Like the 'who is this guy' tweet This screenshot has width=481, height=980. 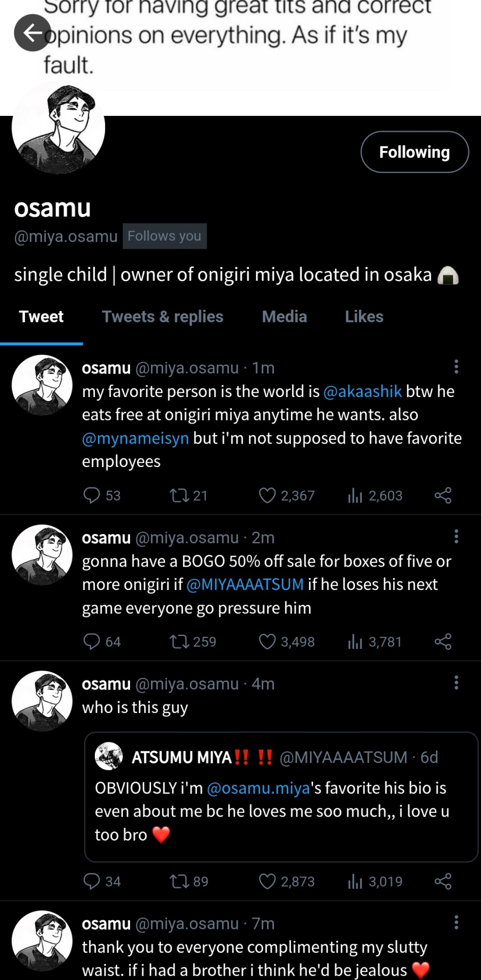(267, 881)
